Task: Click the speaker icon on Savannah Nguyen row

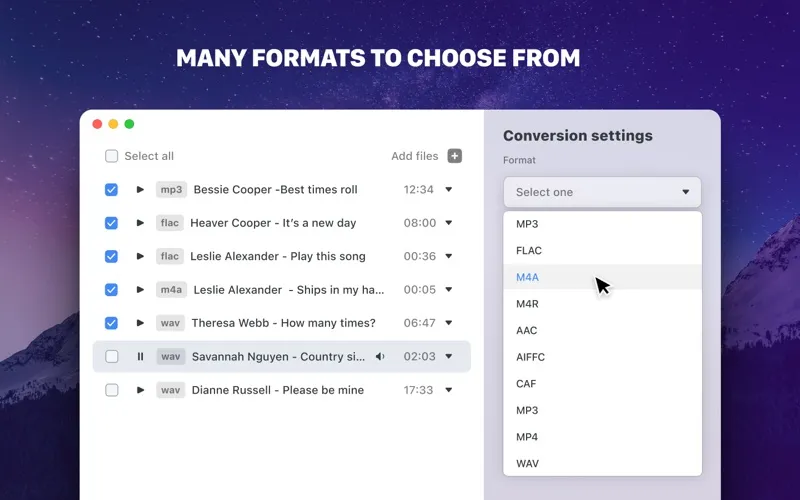Action: (x=380, y=357)
